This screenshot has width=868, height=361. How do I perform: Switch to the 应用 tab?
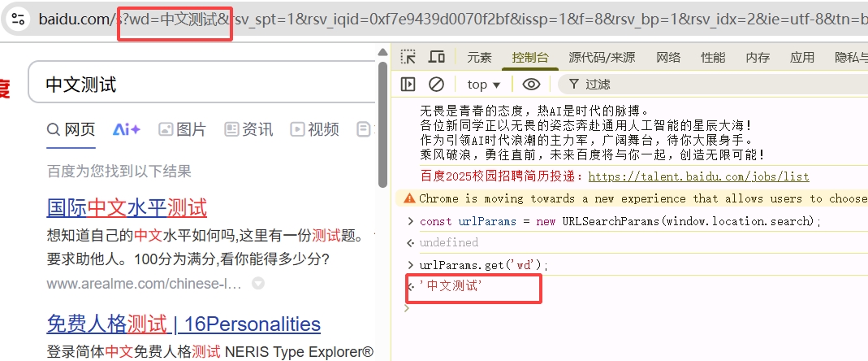tap(802, 57)
